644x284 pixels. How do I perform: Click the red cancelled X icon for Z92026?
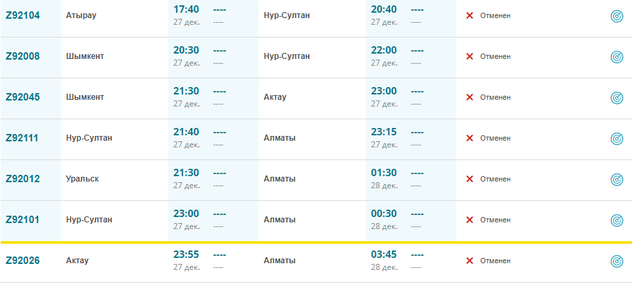click(470, 261)
